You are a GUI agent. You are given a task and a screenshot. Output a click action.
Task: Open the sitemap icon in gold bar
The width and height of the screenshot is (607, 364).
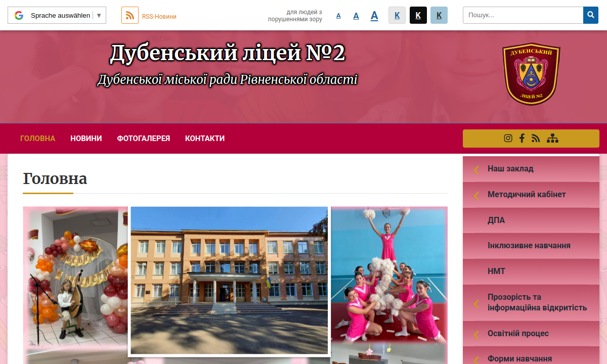pos(552,138)
